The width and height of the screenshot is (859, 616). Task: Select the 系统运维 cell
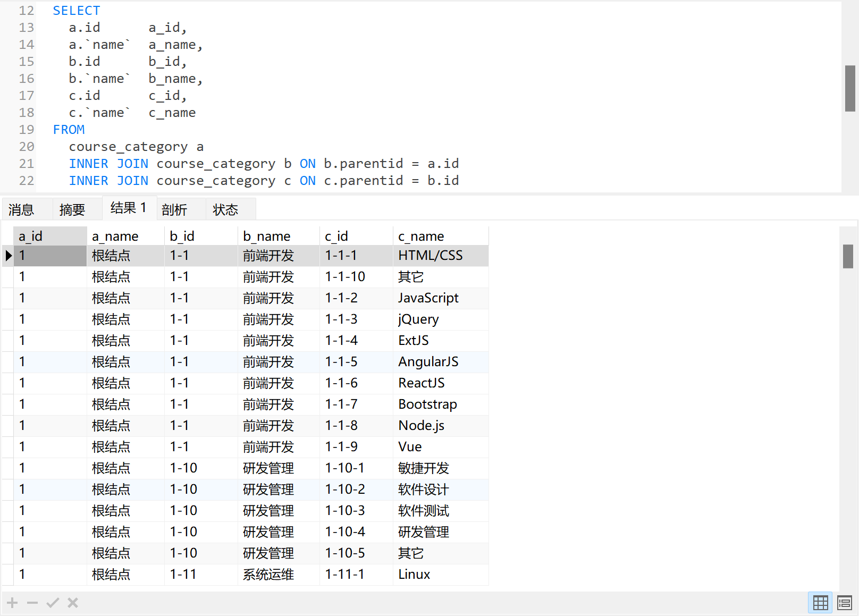click(279, 575)
